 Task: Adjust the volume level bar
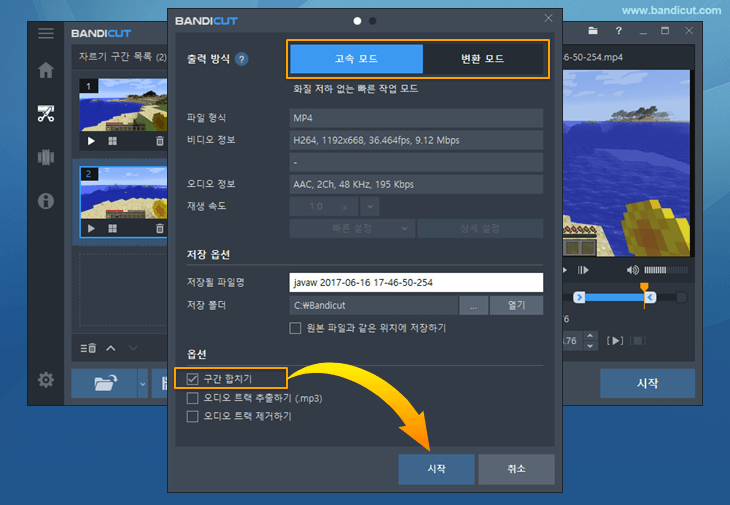point(666,270)
